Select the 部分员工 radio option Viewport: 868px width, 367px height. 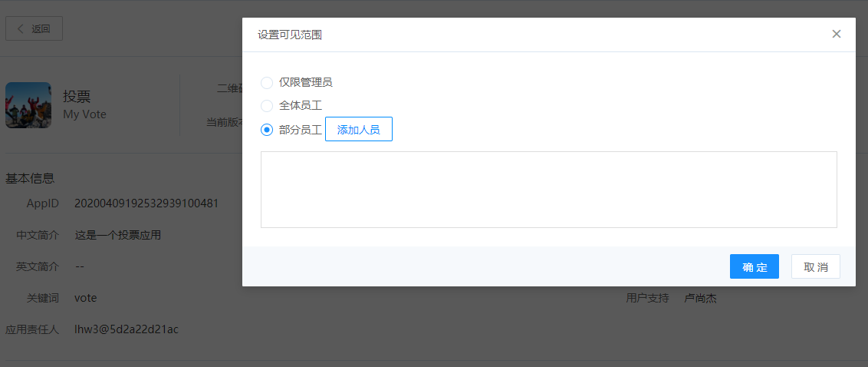tap(267, 130)
